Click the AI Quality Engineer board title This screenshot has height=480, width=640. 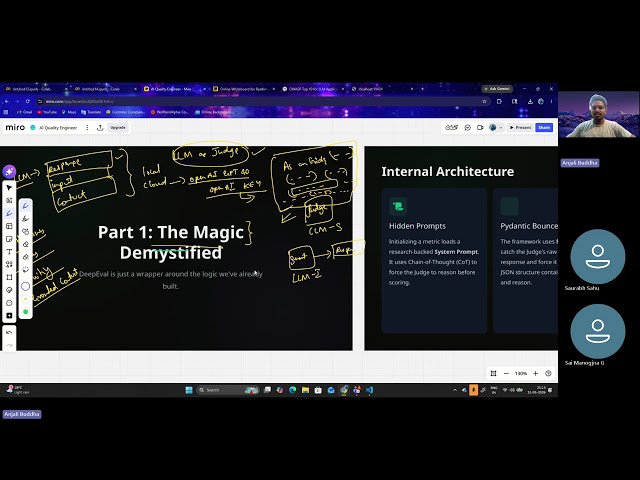(x=58, y=128)
